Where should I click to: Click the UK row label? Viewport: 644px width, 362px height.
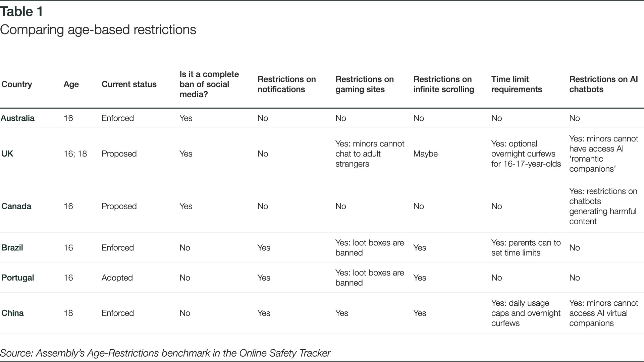click(x=7, y=154)
